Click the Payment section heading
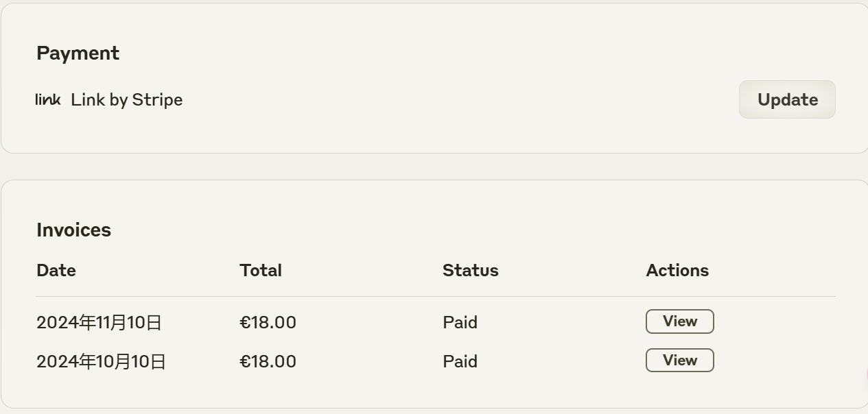This screenshot has height=414, width=868. (x=78, y=53)
